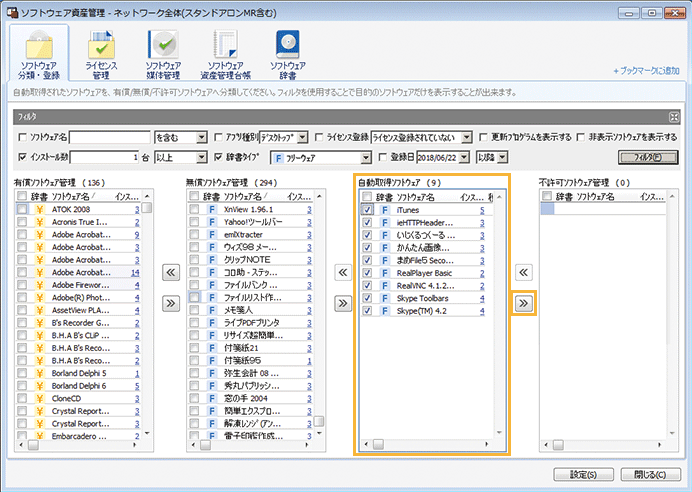Click iTunes install count 5 link

(x=482, y=210)
